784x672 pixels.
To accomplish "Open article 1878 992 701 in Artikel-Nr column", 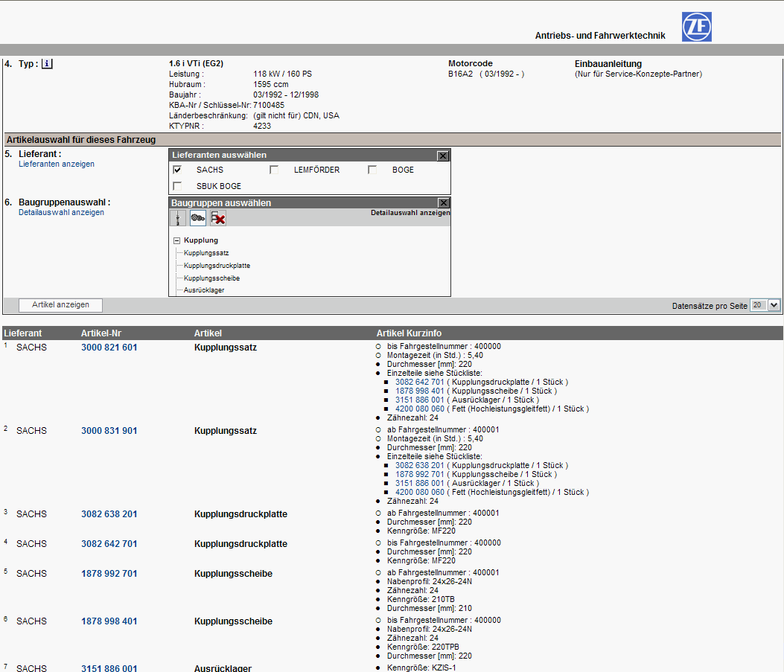I will tap(109, 574).
